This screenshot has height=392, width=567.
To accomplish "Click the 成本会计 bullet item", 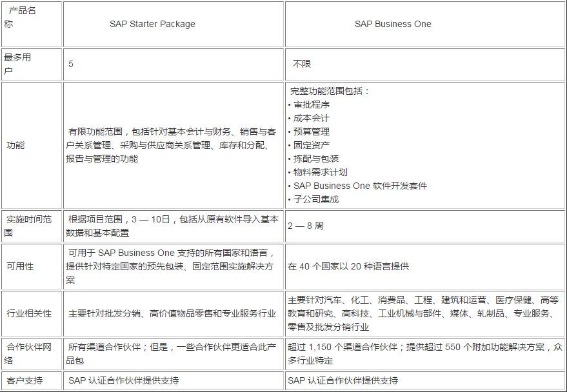I will click(x=309, y=118).
